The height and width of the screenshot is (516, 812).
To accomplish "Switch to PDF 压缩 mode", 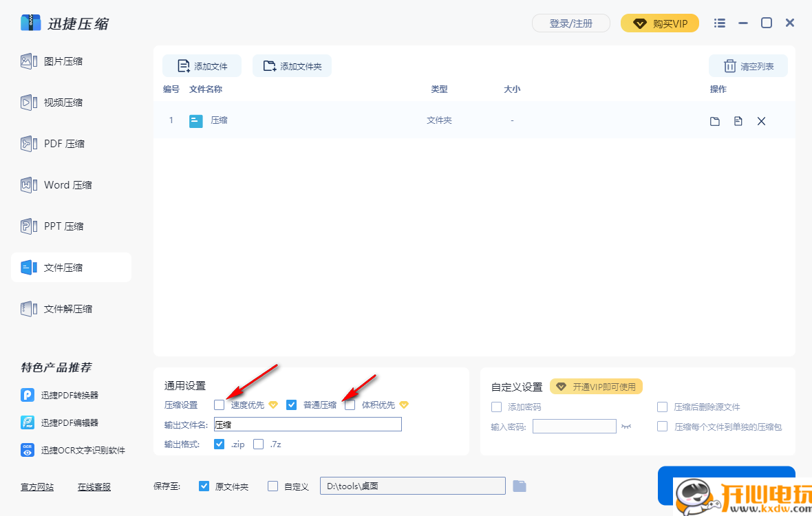I will coord(62,143).
